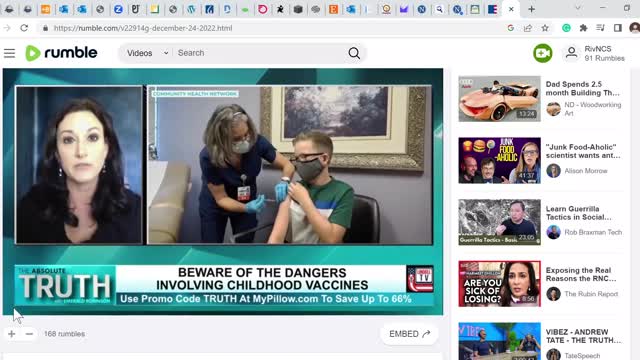Image resolution: width=640 pixels, height=360 pixels.
Task: Click the green upload video camera icon
Action: [x=542, y=53]
